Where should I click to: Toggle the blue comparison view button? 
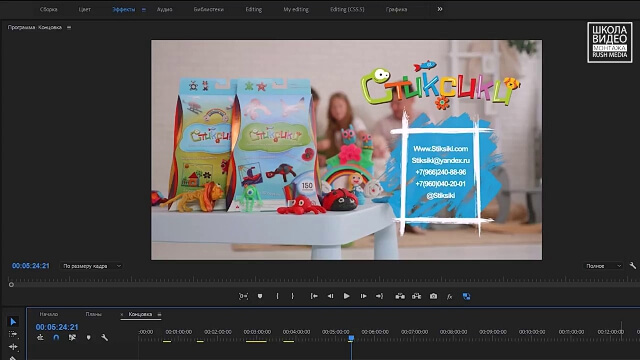tap(466, 296)
